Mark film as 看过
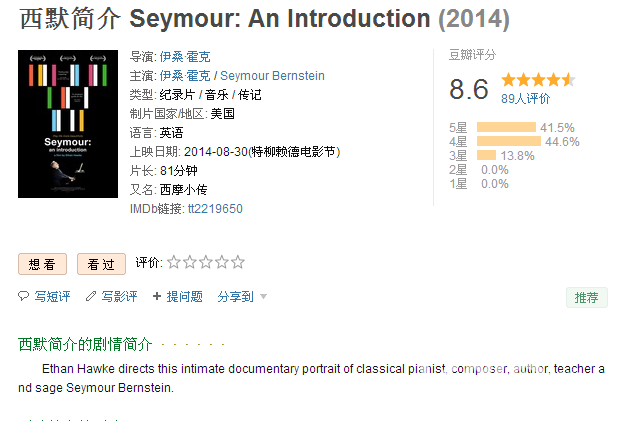The width and height of the screenshot is (629, 421). point(101,264)
